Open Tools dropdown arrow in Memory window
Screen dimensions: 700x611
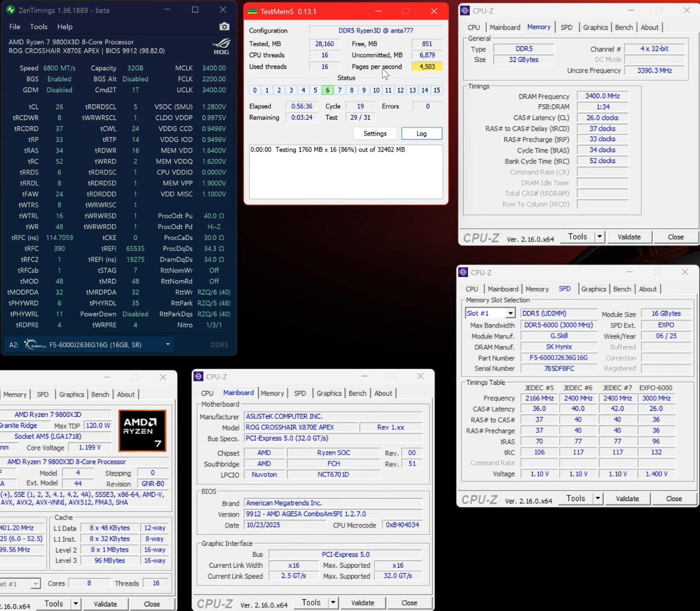[599, 237]
